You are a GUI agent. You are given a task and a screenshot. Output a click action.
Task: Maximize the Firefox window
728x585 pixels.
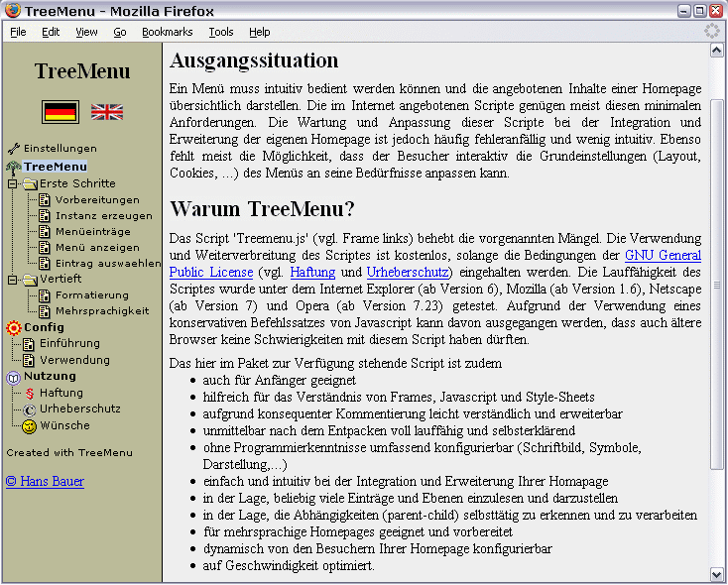pos(699,10)
